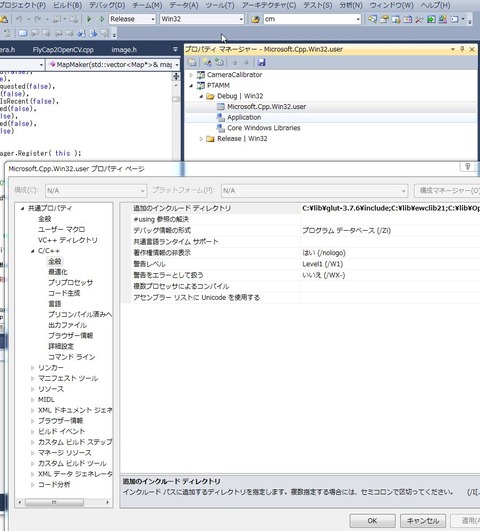Collapse the C/C++ tree node
This screenshot has width=480, height=531.
[33, 251]
